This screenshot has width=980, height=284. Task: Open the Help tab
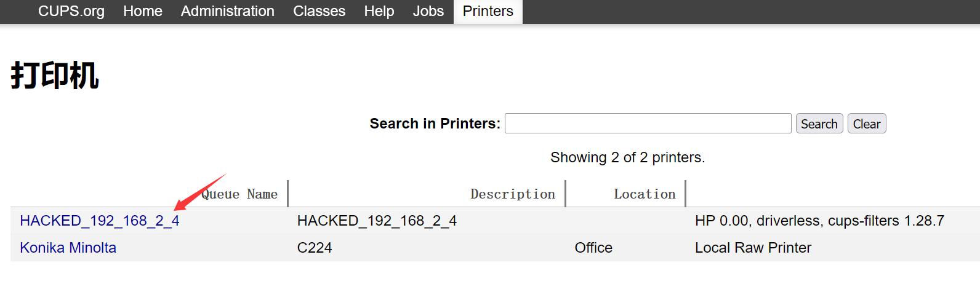click(379, 11)
